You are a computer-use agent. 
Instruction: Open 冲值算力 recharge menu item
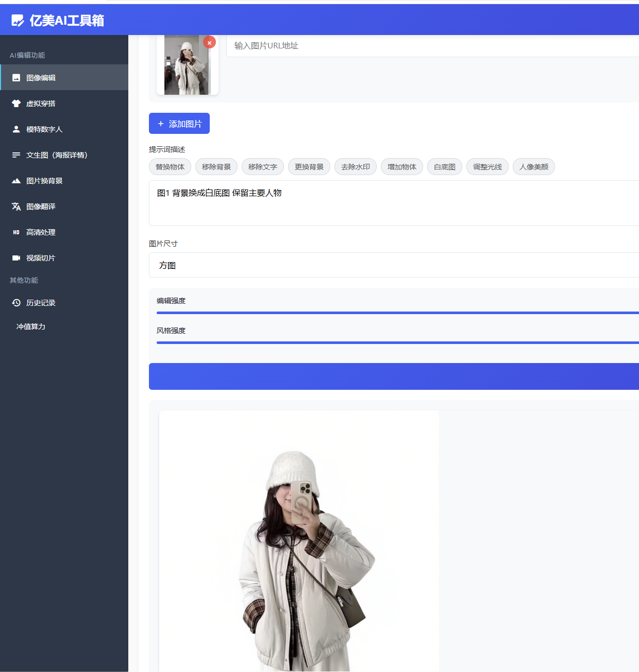click(31, 326)
